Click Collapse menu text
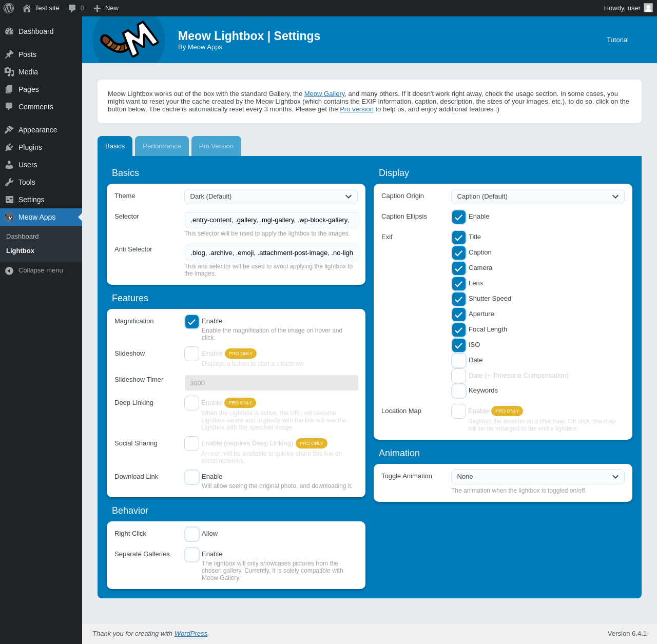Screen dimensions: 657x644 point(41,270)
